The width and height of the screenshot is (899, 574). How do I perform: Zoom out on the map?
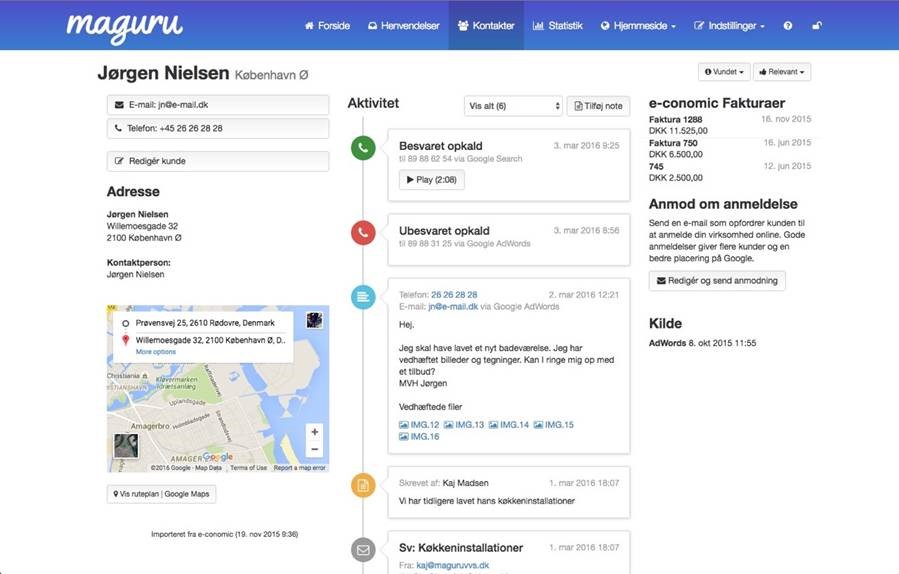[314, 451]
